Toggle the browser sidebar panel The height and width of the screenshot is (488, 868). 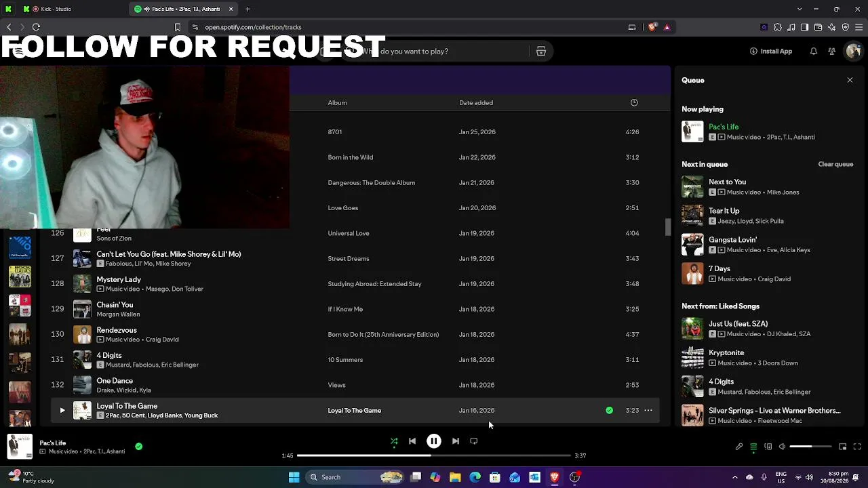[x=804, y=27]
